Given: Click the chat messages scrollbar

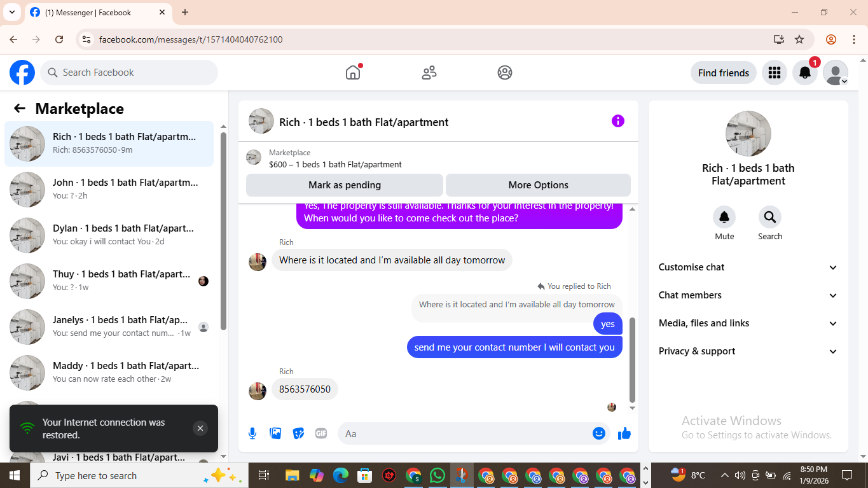Looking at the screenshot, I should (632, 360).
